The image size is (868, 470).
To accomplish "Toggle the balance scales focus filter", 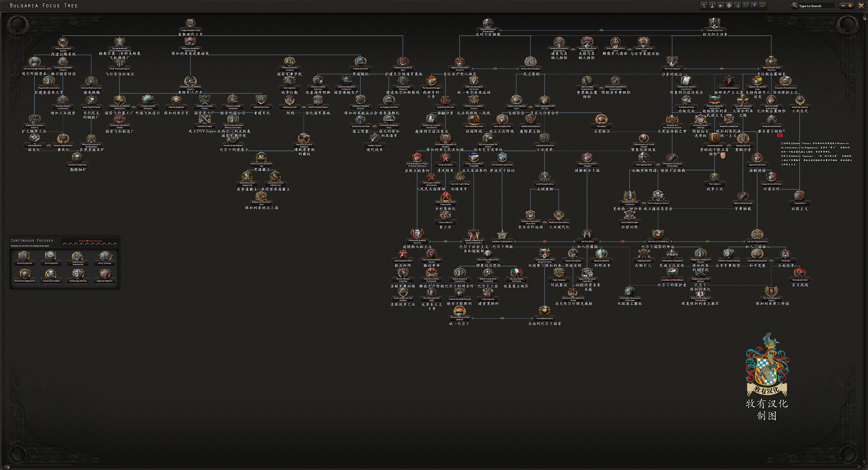I will tap(746, 5).
